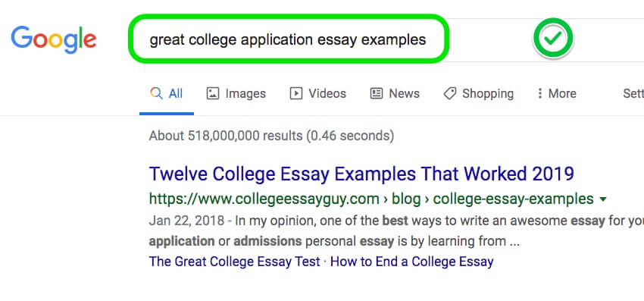
Task: Open The Great College Essay Test sitelink
Action: pyautogui.click(x=234, y=262)
